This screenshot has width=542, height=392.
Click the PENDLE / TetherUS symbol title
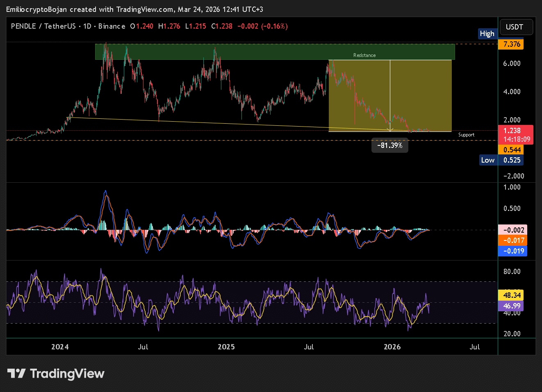click(43, 26)
